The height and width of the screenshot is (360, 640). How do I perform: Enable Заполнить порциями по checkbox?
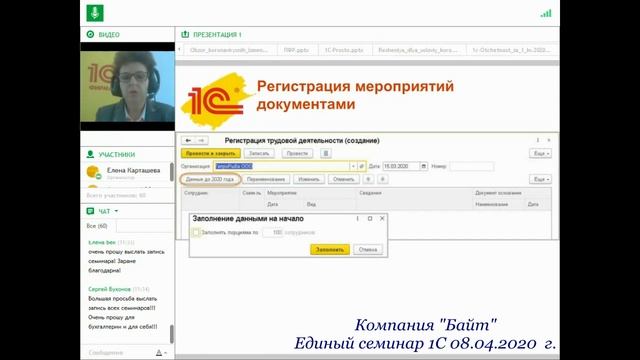[x=196, y=232]
